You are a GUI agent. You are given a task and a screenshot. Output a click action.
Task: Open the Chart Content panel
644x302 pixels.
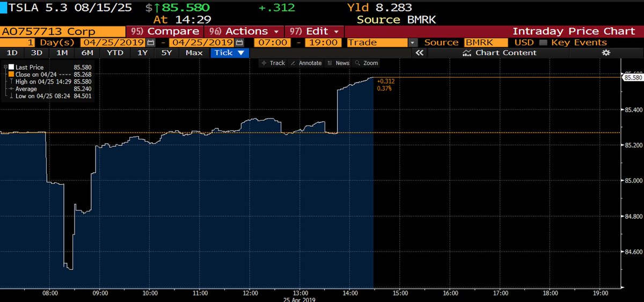(499, 53)
